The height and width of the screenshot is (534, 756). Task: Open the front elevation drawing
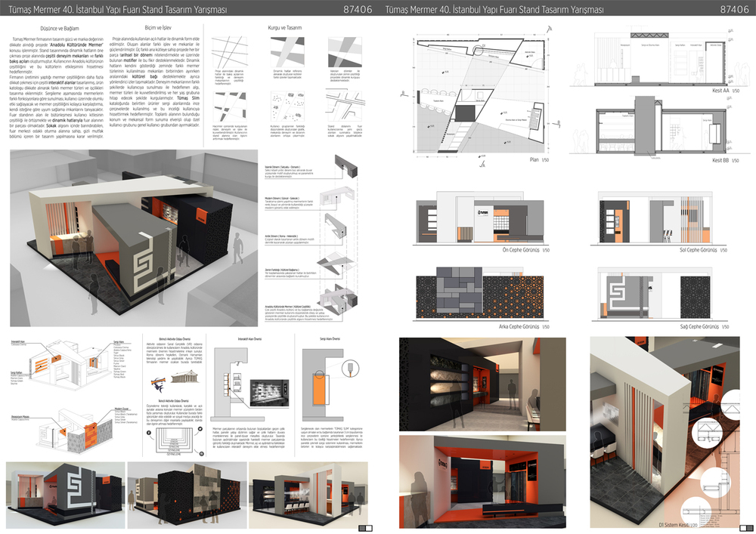pos(481,218)
